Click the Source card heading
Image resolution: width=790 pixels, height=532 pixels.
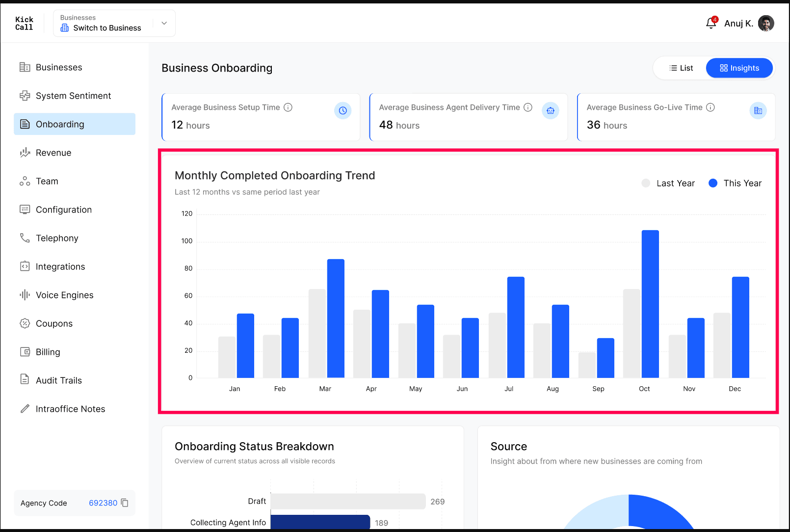[x=509, y=447]
